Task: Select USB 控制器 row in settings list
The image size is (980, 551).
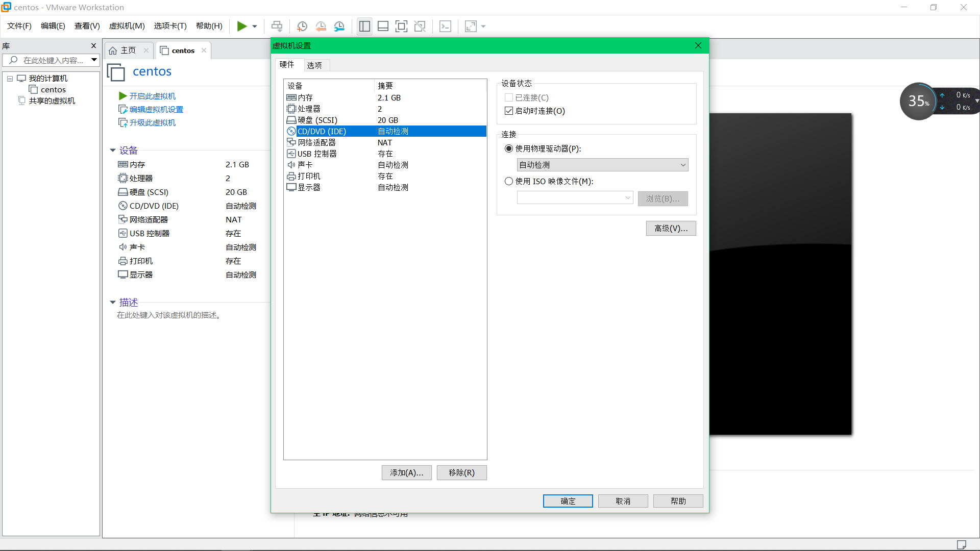Action: point(385,154)
